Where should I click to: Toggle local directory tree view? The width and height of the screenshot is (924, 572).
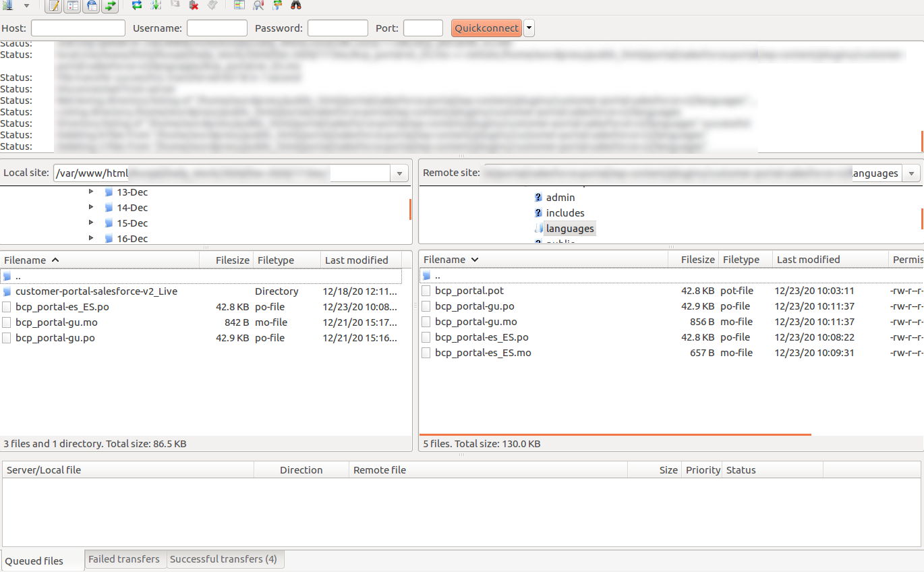tap(73, 6)
